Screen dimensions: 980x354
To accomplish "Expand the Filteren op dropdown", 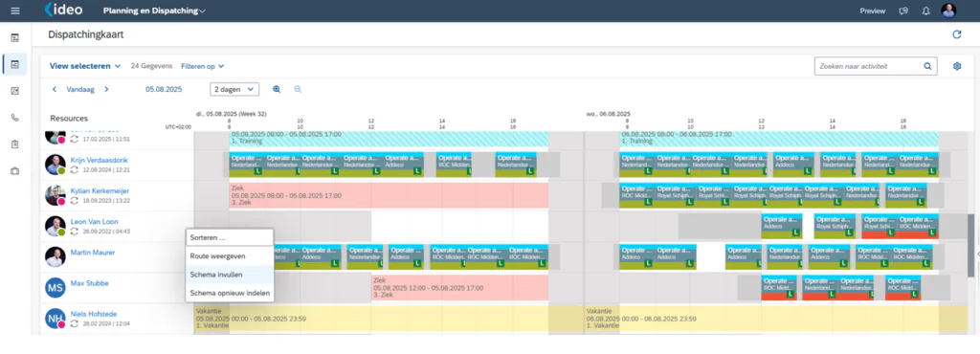I will coord(203,66).
